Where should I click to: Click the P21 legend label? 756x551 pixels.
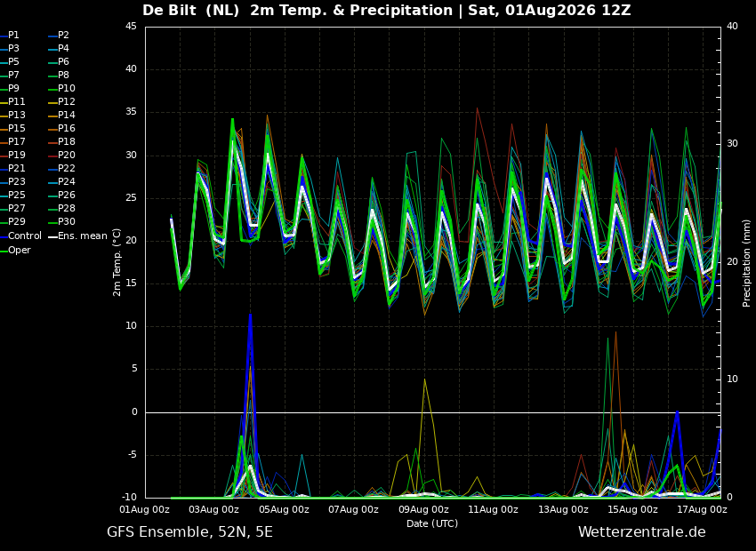click(x=12, y=169)
